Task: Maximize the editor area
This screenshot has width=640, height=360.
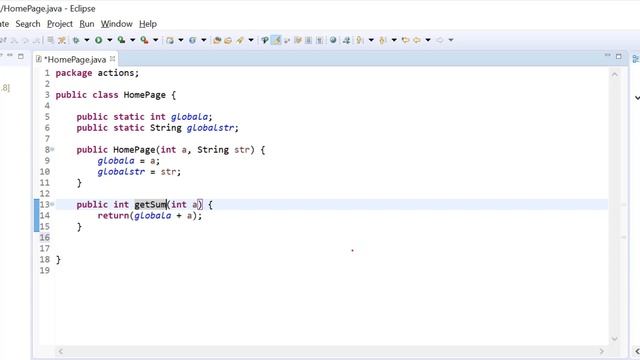Action: click(619, 56)
